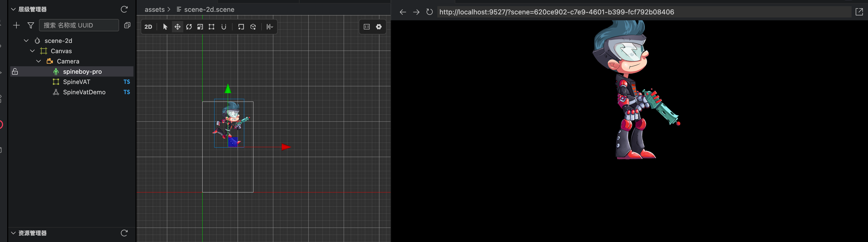Refresh the 资源管理器 assets panel
The image size is (868, 242).
tap(124, 233)
